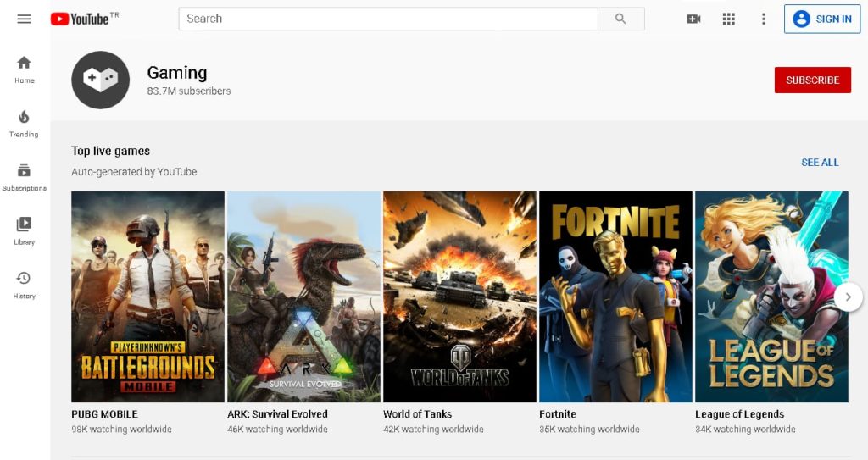Show next games with carousel arrow
Screen dimensions: 868x460
tap(848, 297)
